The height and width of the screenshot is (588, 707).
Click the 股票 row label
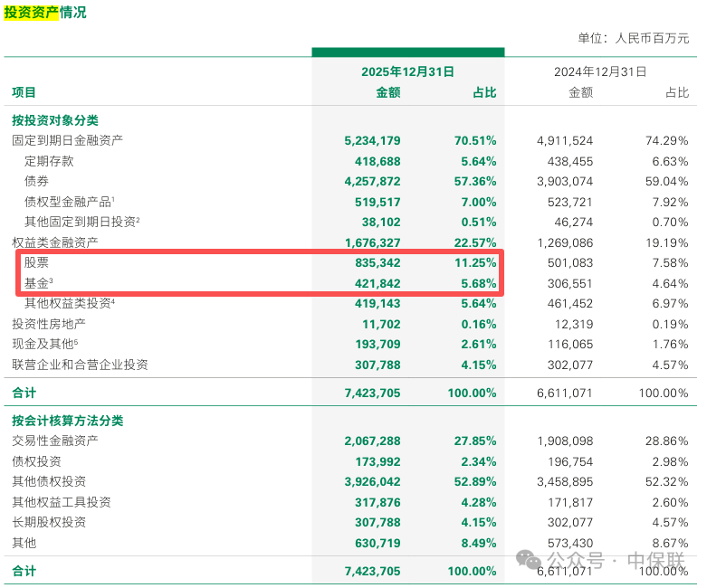point(36,262)
